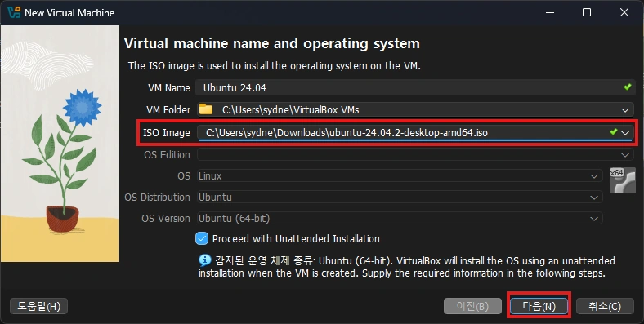Click the yellow folder icon in VM Folder
Viewport: 644px width, 324px height.
(206, 109)
